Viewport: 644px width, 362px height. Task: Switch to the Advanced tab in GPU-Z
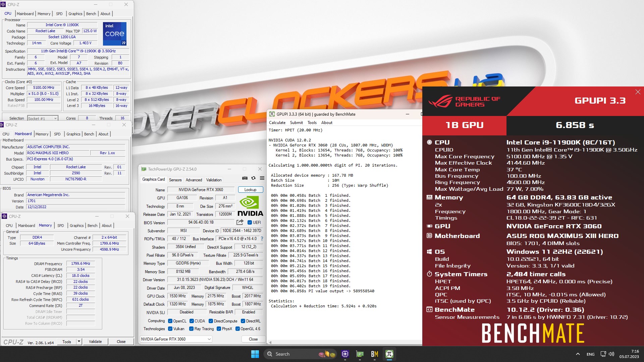tap(194, 180)
